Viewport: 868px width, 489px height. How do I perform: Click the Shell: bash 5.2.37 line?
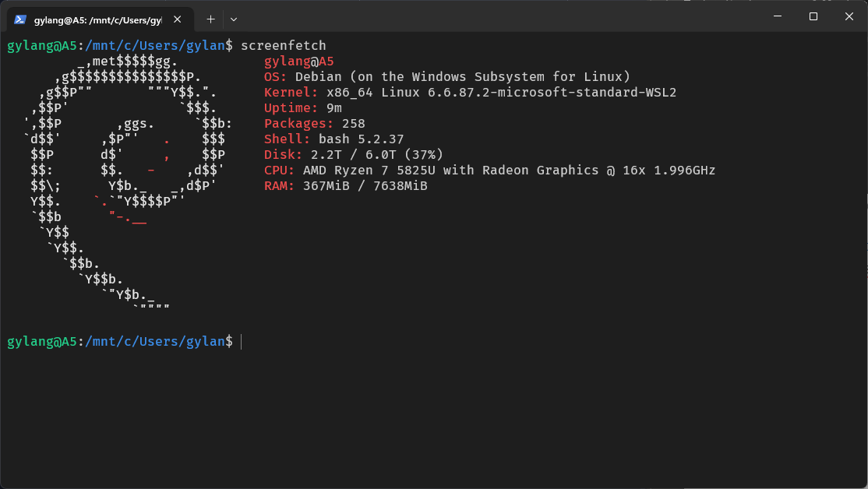click(x=333, y=139)
